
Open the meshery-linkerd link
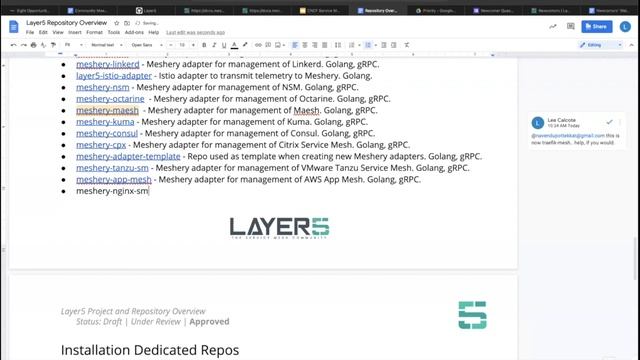click(x=108, y=64)
